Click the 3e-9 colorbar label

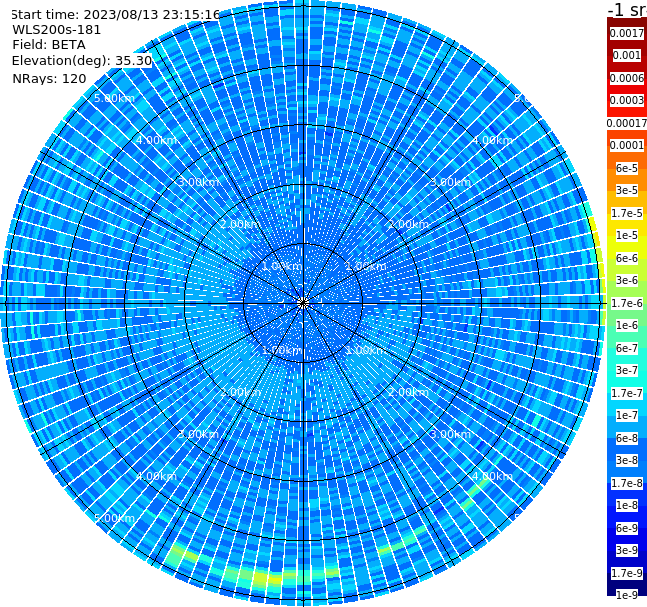(x=627, y=550)
